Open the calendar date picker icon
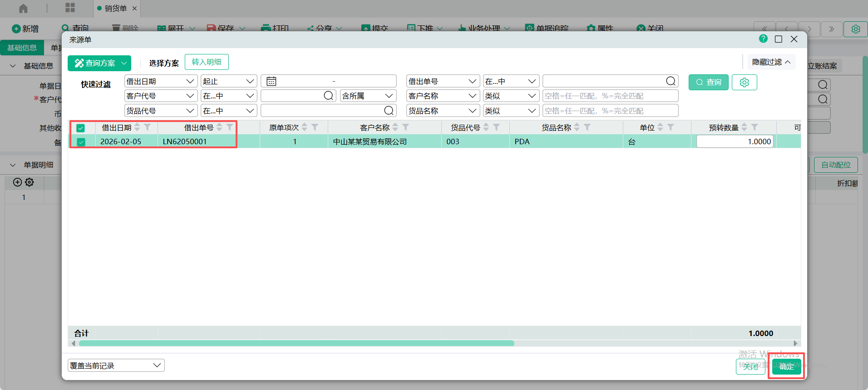The image size is (868, 390). tap(271, 81)
